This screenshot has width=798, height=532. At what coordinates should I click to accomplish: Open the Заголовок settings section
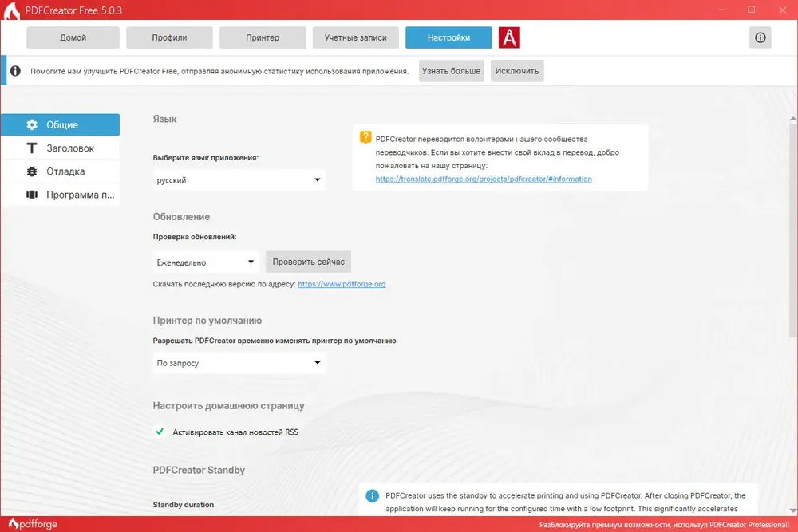click(x=60, y=148)
